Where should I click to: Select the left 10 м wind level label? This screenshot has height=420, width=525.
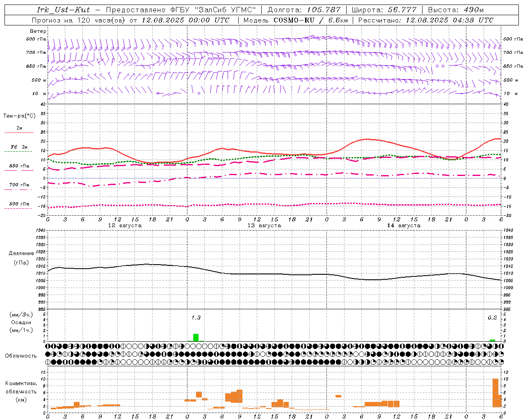pyautogui.click(x=39, y=94)
